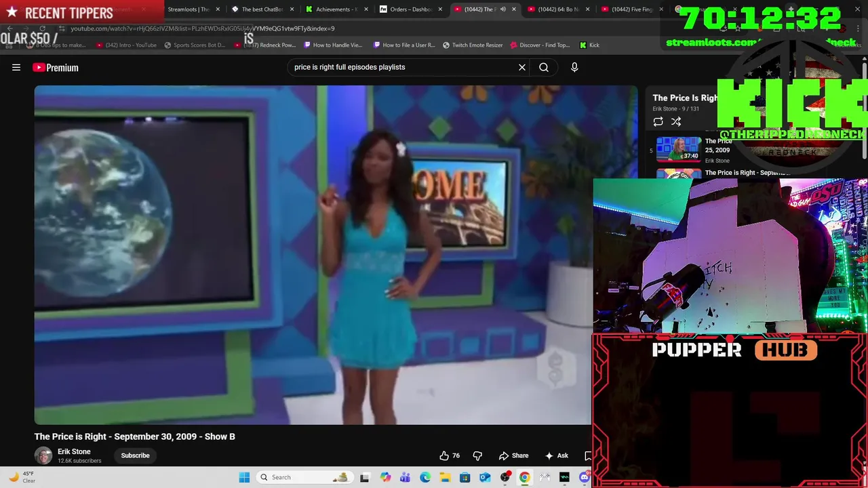Click the magnifier search button
The width and height of the screenshot is (868, 488).
coord(544,67)
